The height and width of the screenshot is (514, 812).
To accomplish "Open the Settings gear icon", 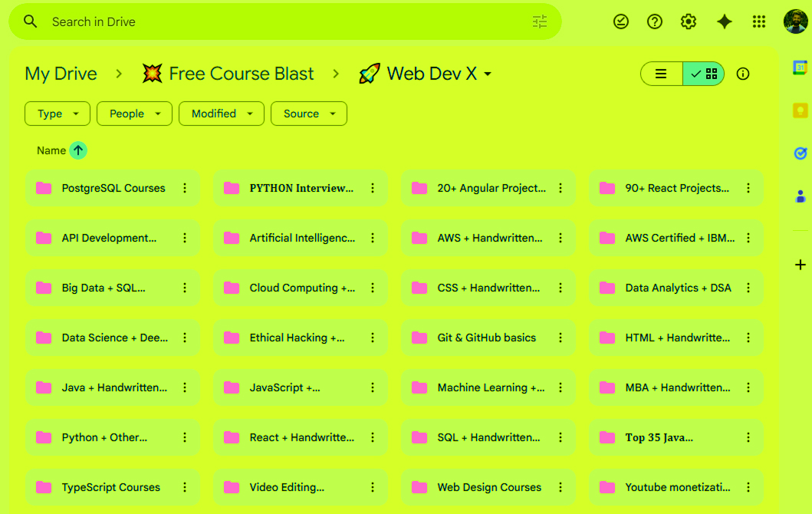I will click(x=689, y=21).
